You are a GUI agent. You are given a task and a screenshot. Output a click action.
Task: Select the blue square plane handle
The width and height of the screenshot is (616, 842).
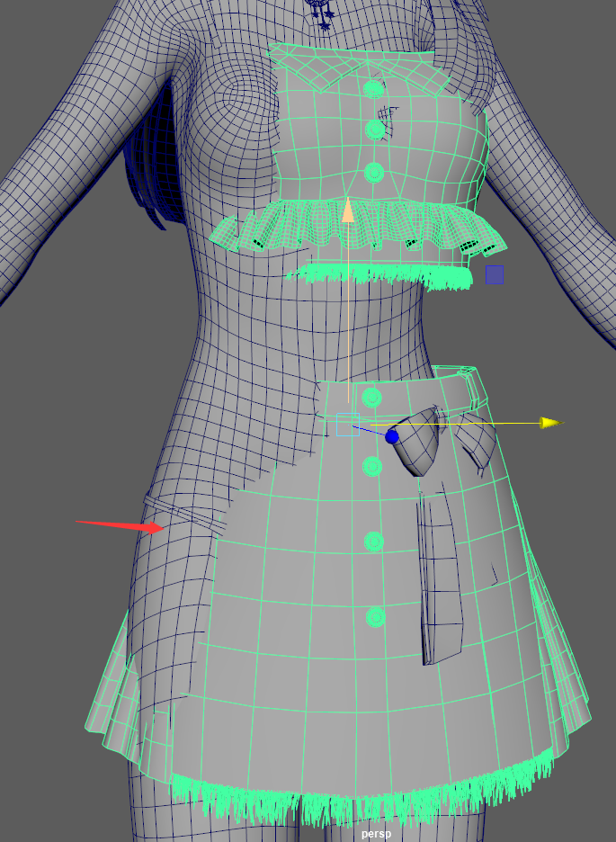[495, 274]
